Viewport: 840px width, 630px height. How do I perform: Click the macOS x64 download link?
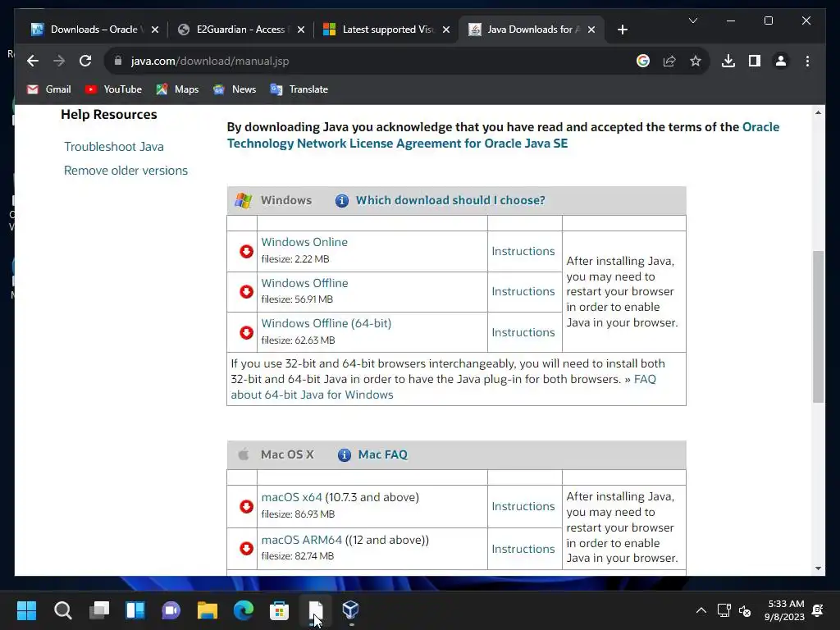point(291,497)
